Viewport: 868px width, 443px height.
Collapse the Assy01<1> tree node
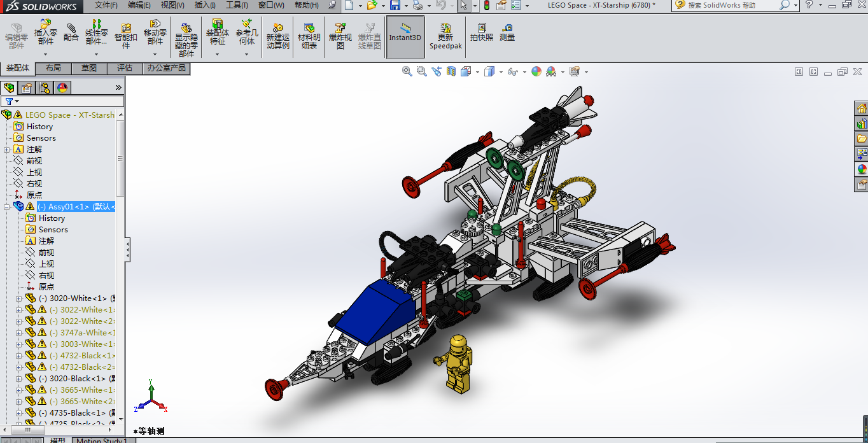click(x=6, y=207)
